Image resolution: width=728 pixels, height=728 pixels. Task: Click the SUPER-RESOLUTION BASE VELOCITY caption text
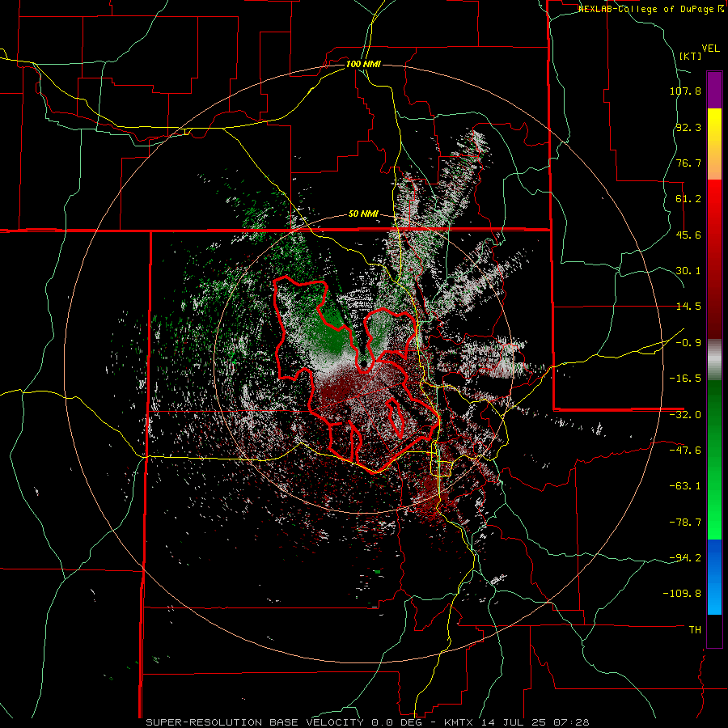[256, 722]
